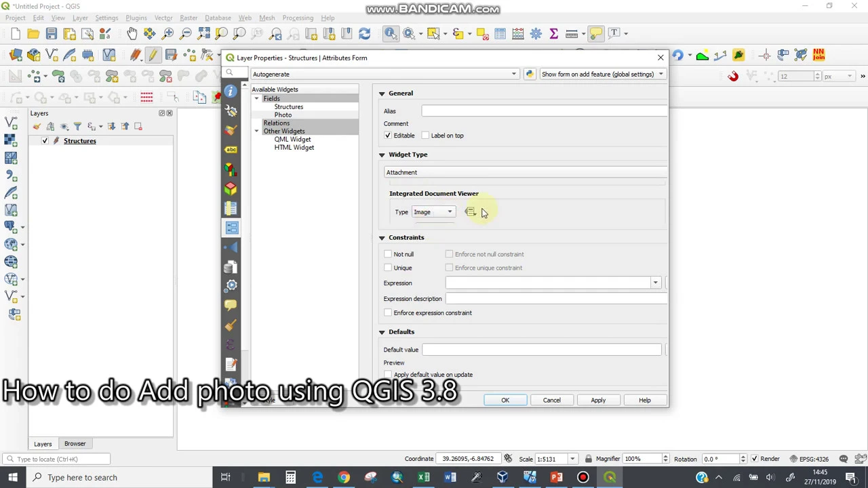This screenshot has height=488, width=868.
Task: Open the Scale dropdown in status bar
Action: coord(572,459)
